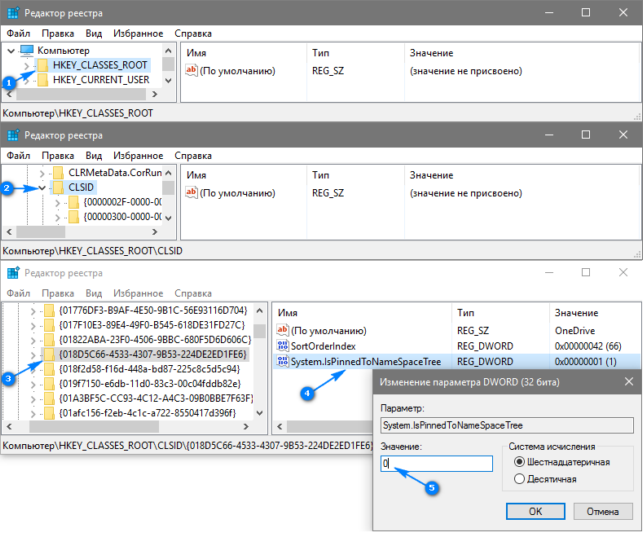Click the Компьютер computer icon in tree

tap(27, 50)
